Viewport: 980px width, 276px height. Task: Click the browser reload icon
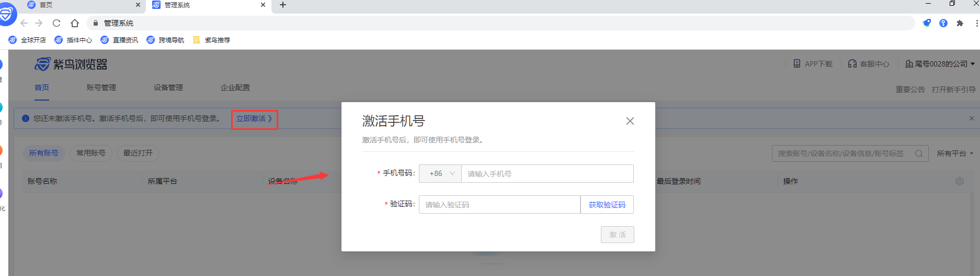[x=56, y=23]
